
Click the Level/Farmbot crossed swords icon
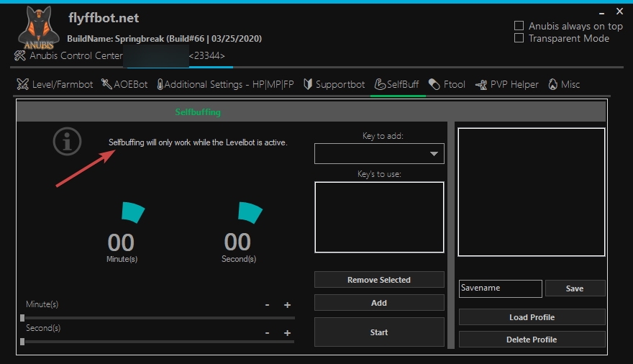pyautogui.click(x=22, y=85)
